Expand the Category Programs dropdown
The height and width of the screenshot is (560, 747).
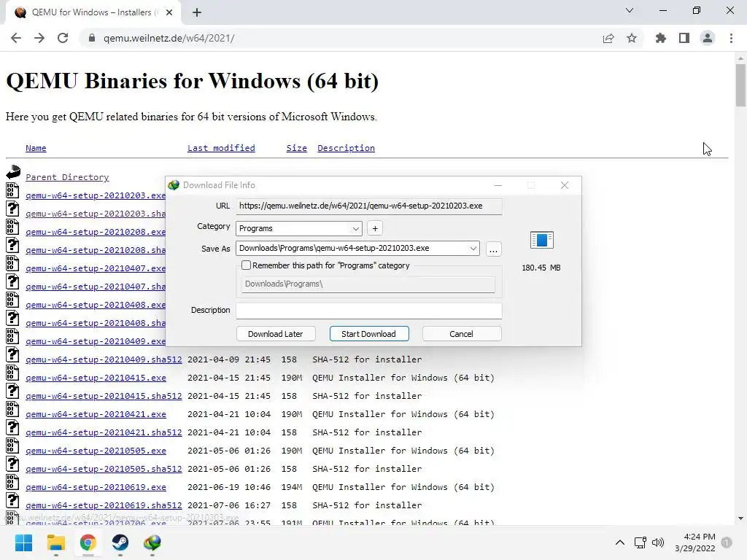pos(355,228)
